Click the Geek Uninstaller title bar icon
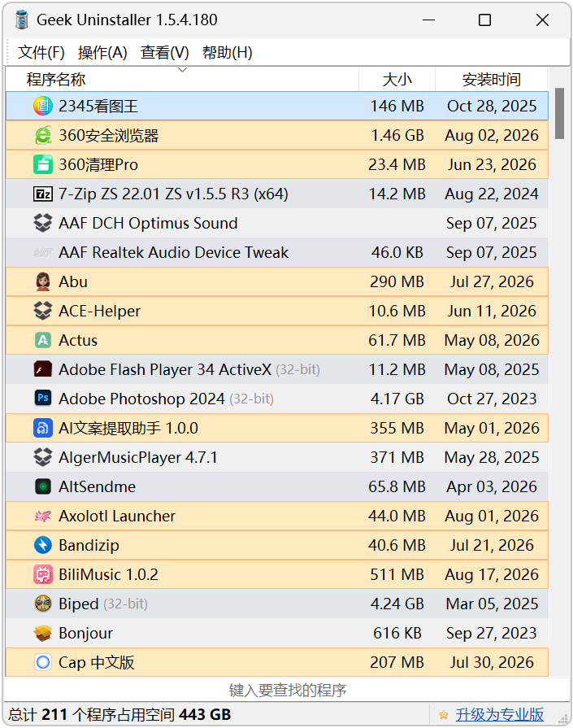This screenshot has height=728, width=573. click(21, 20)
